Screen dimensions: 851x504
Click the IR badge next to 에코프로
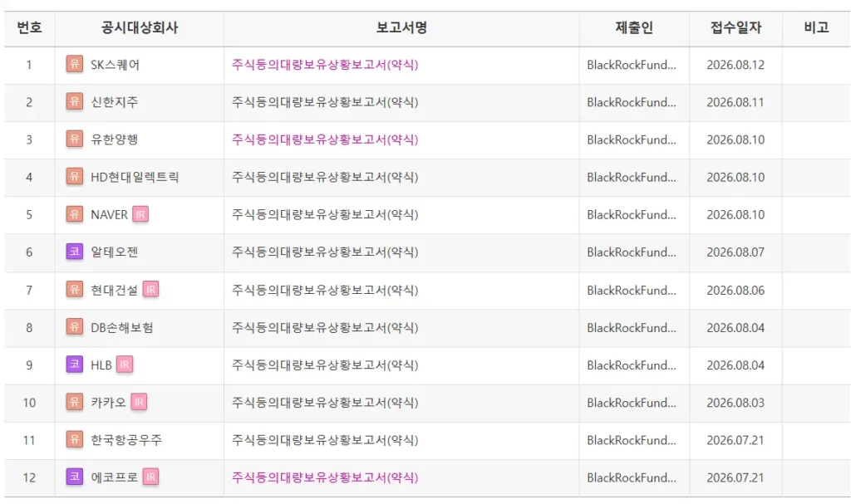point(150,477)
